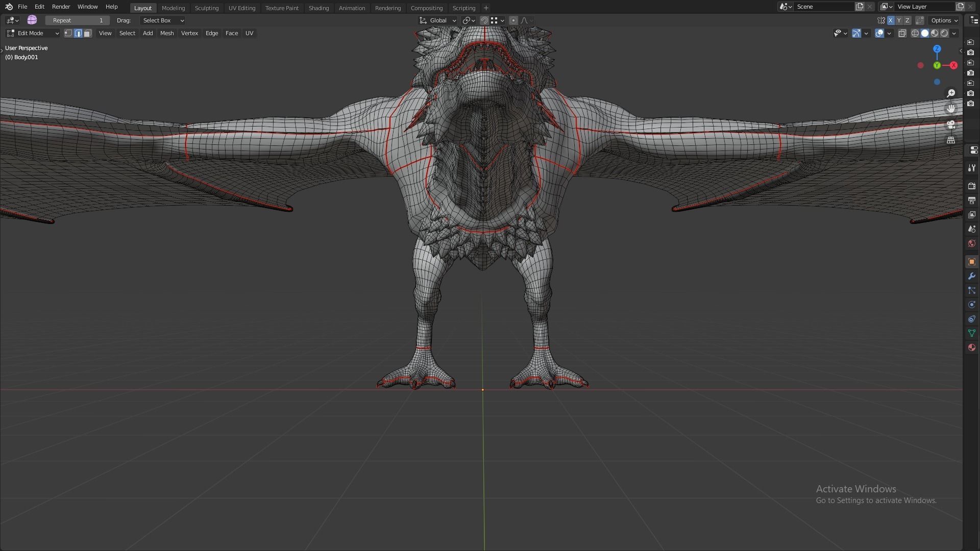Toggle X-ray view
980x551 pixels.
pyautogui.click(x=902, y=33)
